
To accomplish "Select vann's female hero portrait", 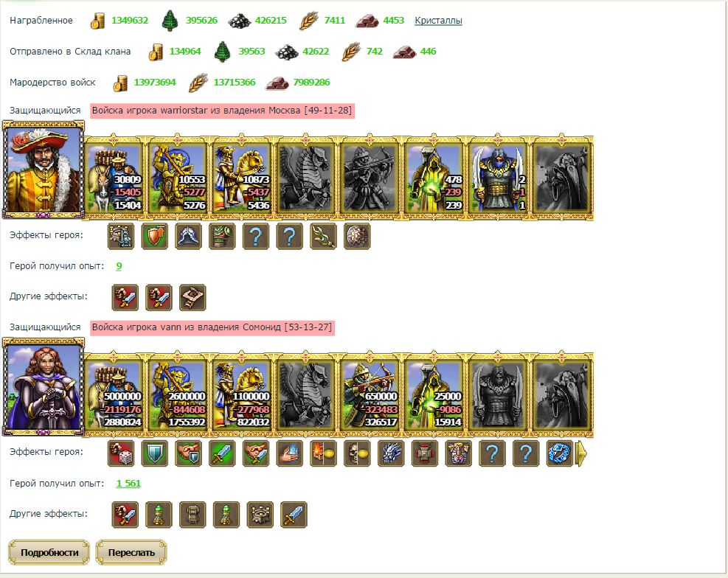I will (44, 386).
